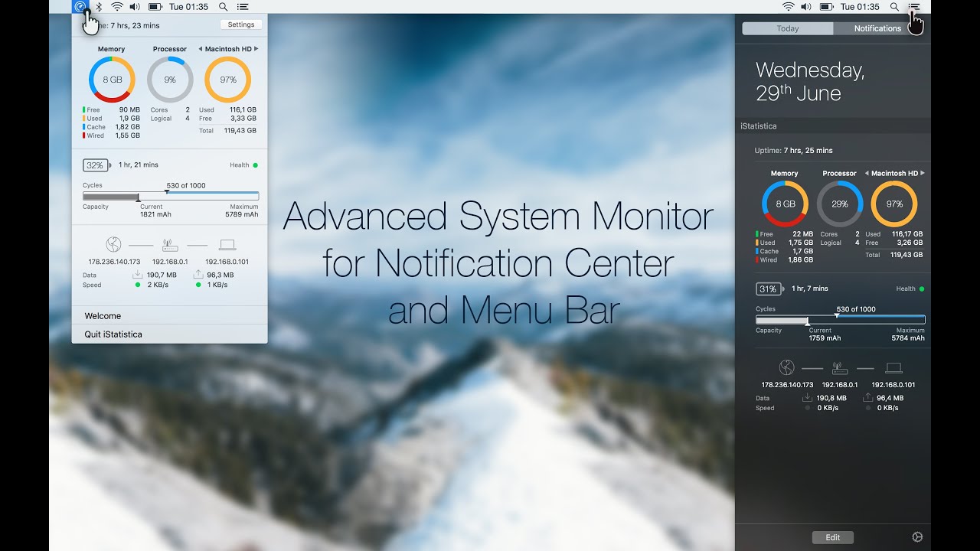The image size is (980, 551).
Task: Click the 32% battery indicator
Action: [96, 165]
